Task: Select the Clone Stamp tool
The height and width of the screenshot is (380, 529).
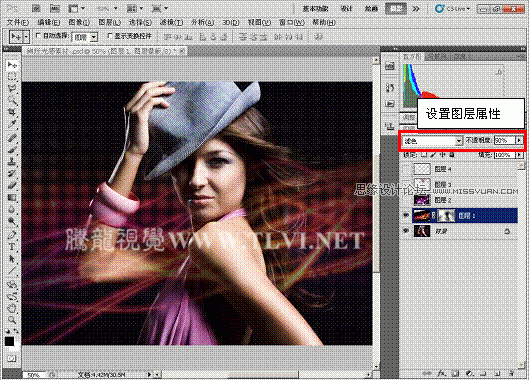Action: (12, 162)
